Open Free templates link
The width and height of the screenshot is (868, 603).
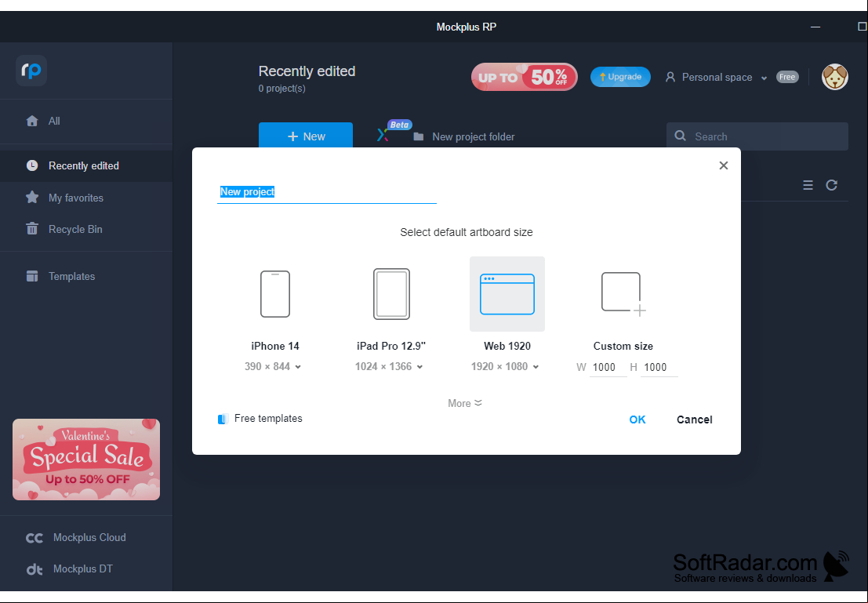[268, 419]
